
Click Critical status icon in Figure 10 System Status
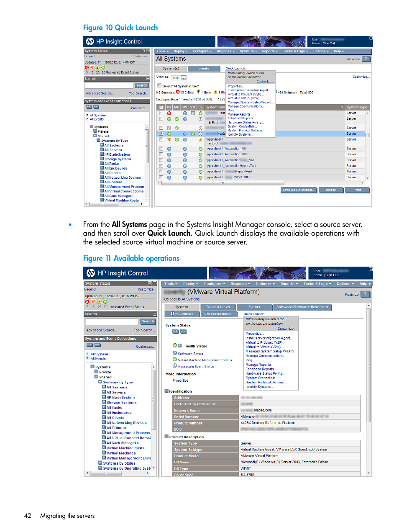point(87,67)
